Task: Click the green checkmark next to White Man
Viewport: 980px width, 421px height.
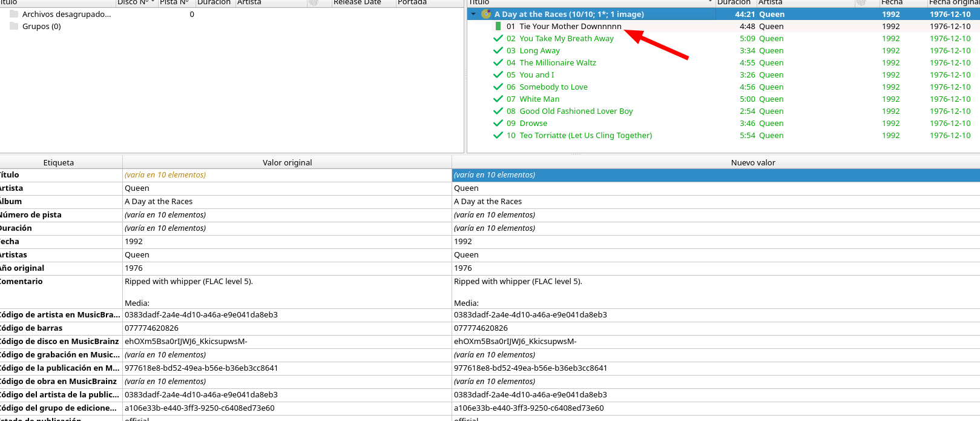Action: point(498,99)
